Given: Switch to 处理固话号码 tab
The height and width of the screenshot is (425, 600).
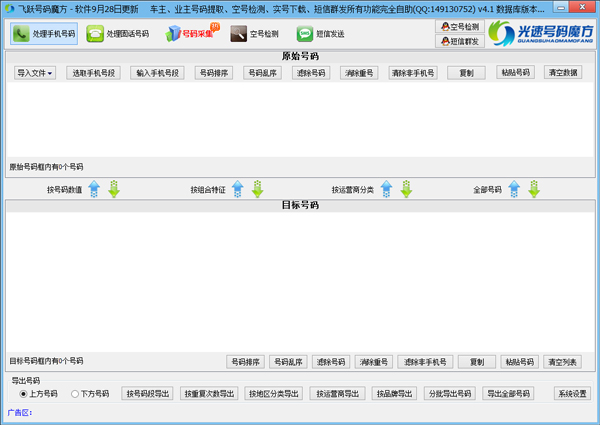Looking at the screenshot, I should pos(118,34).
